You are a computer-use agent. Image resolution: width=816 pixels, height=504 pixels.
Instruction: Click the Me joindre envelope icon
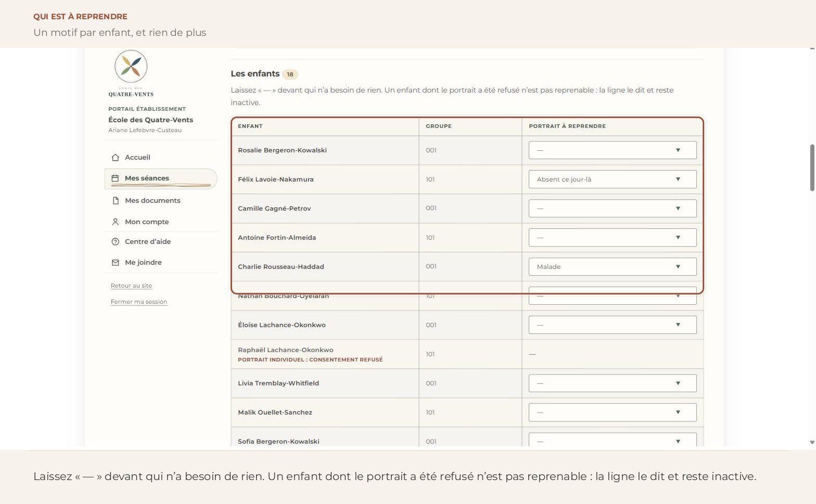tap(116, 263)
